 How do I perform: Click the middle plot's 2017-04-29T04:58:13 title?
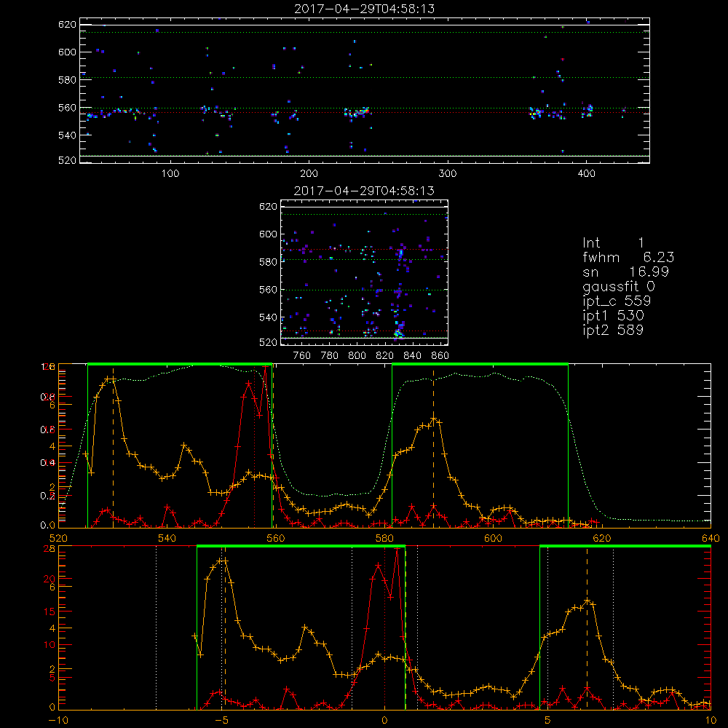[364, 191]
